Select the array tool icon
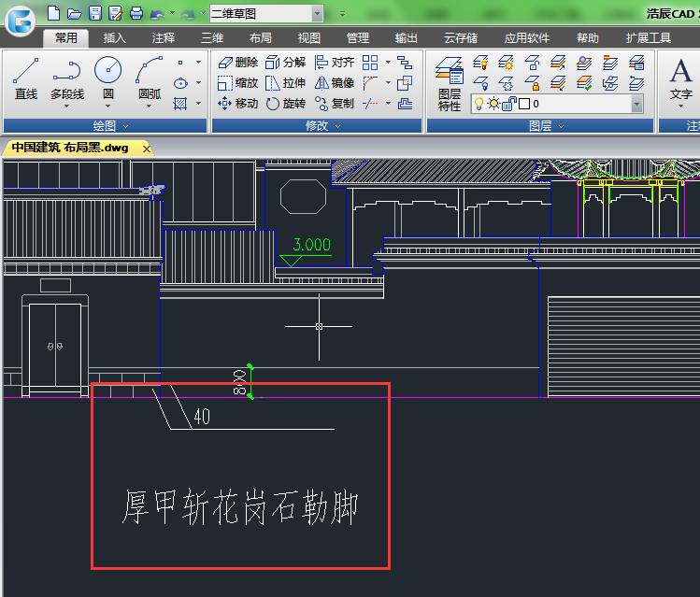The image size is (700, 597). click(x=370, y=63)
